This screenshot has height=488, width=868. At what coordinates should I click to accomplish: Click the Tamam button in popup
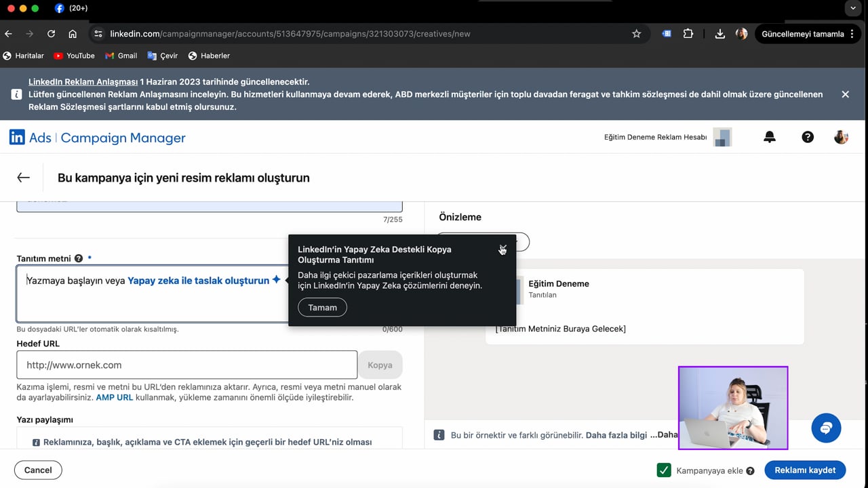point(322,307)
